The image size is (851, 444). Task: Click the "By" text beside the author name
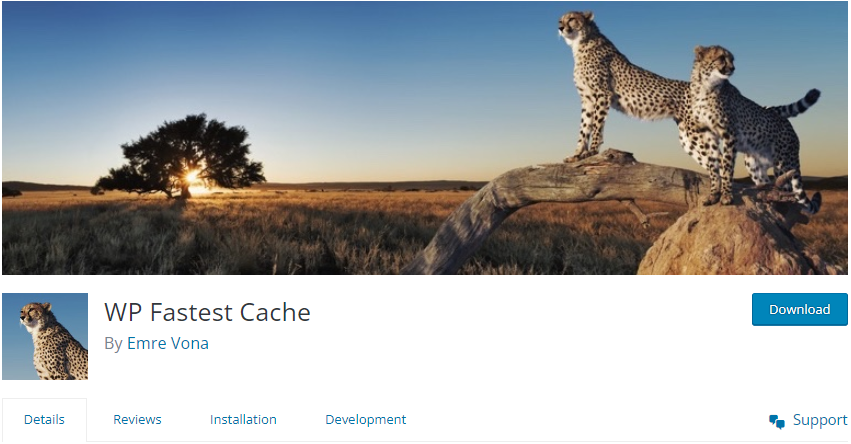(x=113, y=344)
